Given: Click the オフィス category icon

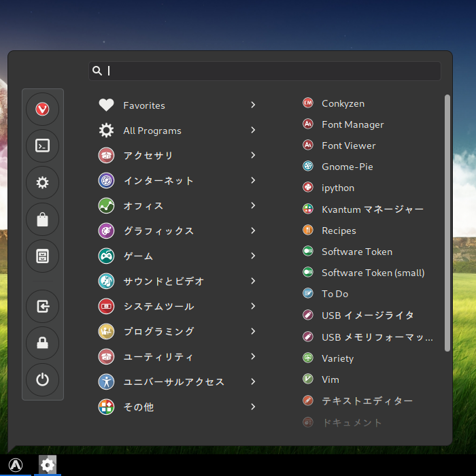Looking at the screenshot, I should (106, 206).
